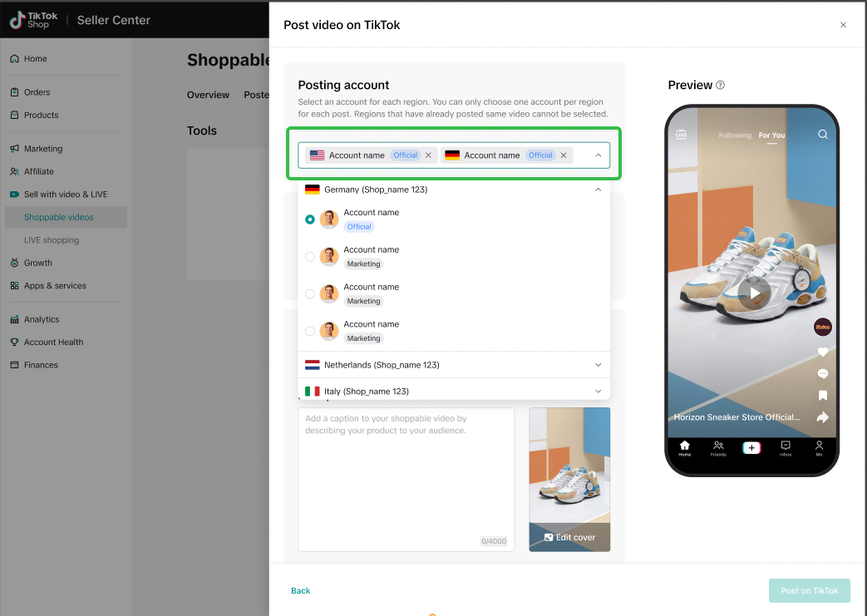Click the comment bubble icon in preview
The height and width of the screenshot is (616, 867).
click(x=822, y=373)
